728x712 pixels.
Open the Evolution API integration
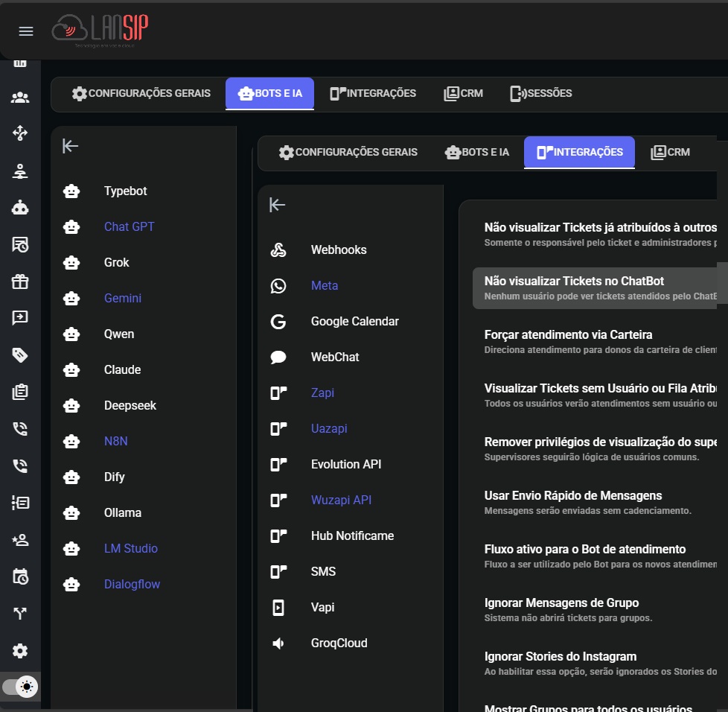pyautogui.click(x=345, y=465)
